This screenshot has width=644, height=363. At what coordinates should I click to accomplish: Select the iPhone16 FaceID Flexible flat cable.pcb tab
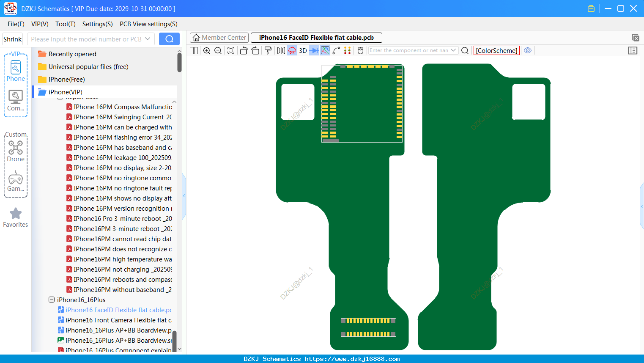point(316,38)
